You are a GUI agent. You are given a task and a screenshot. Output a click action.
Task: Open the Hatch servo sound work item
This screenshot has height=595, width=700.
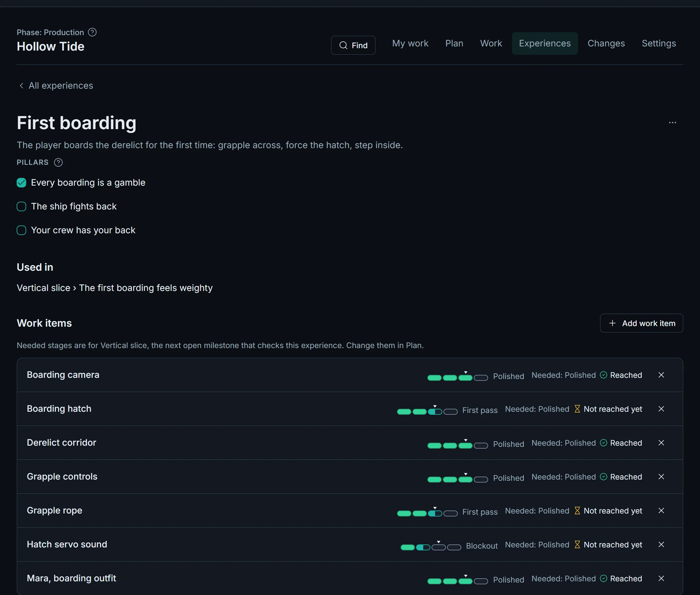tap(67, 544)
